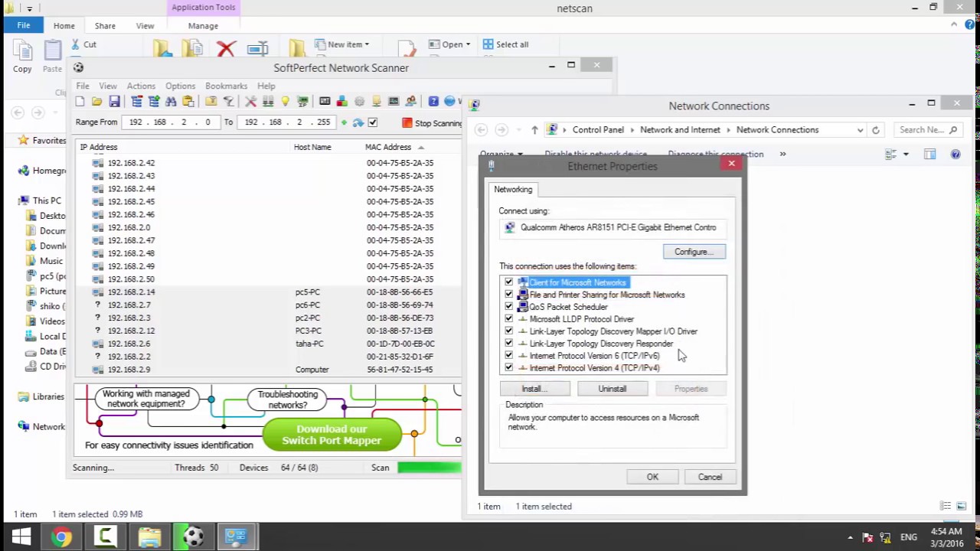The height and width of the screenshot is (551, 980).
Task: Click the users icon in scanner toolbar
Action: point(411,102)
